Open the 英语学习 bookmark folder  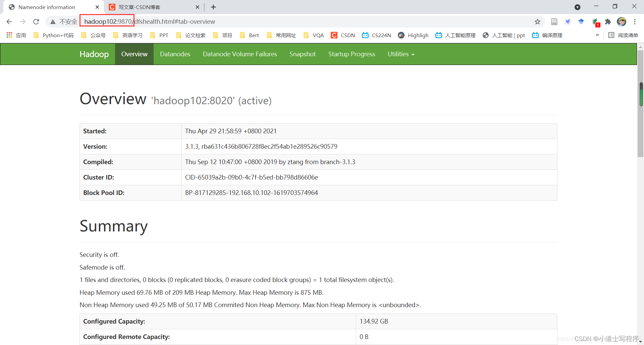(x=128, y=35)
